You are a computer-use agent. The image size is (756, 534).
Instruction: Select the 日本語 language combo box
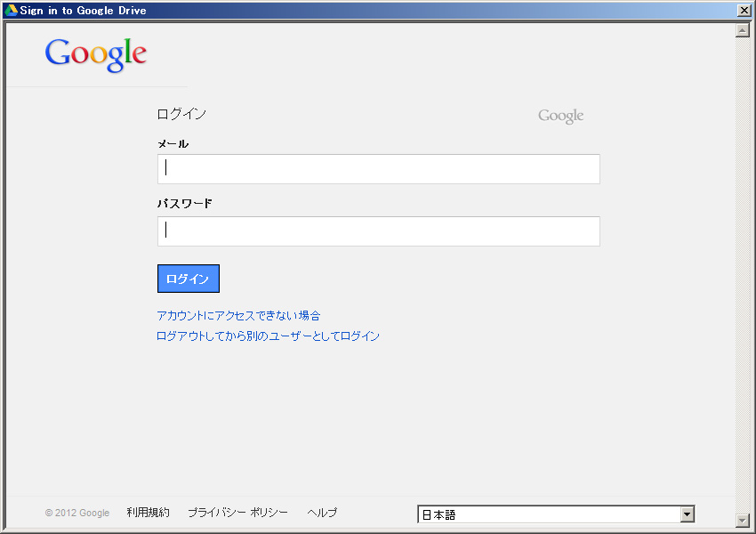coord(548,514)
